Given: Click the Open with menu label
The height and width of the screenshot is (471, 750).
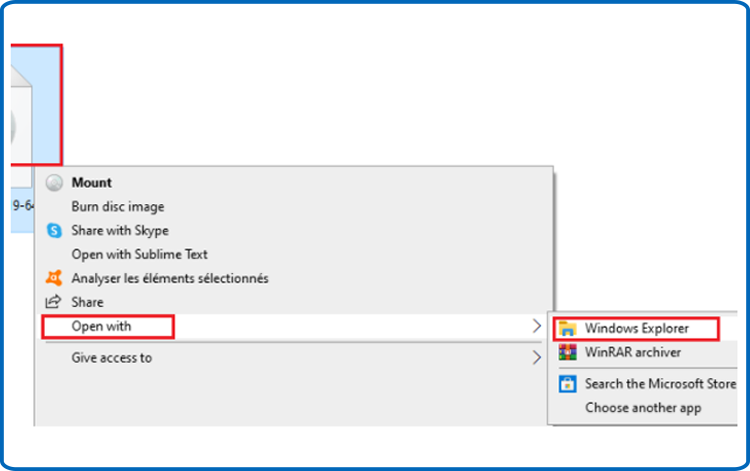Looking at the screenshot, I should click(x=101, y=326).
